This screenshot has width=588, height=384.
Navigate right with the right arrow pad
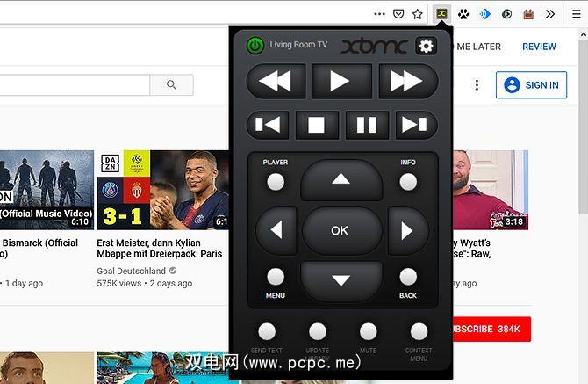tap(408, 230)
